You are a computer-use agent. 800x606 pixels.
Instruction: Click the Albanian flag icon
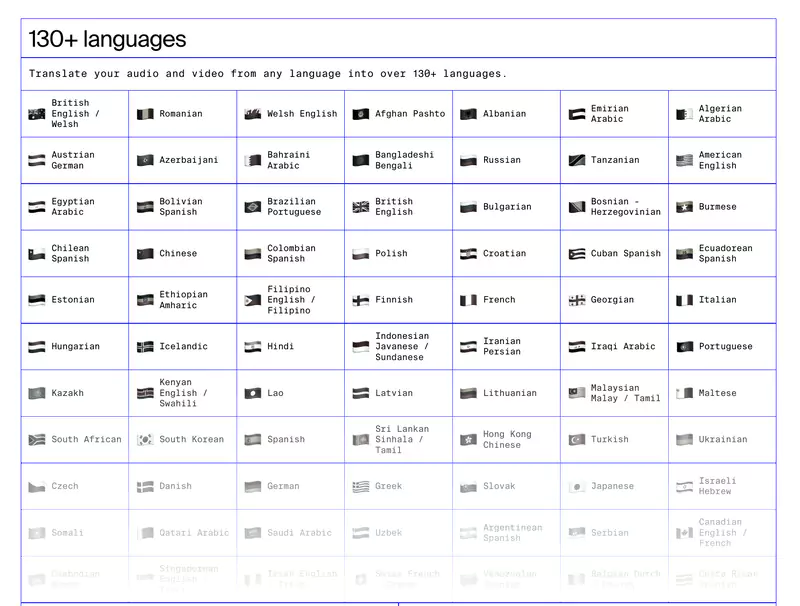click(469, 113)
